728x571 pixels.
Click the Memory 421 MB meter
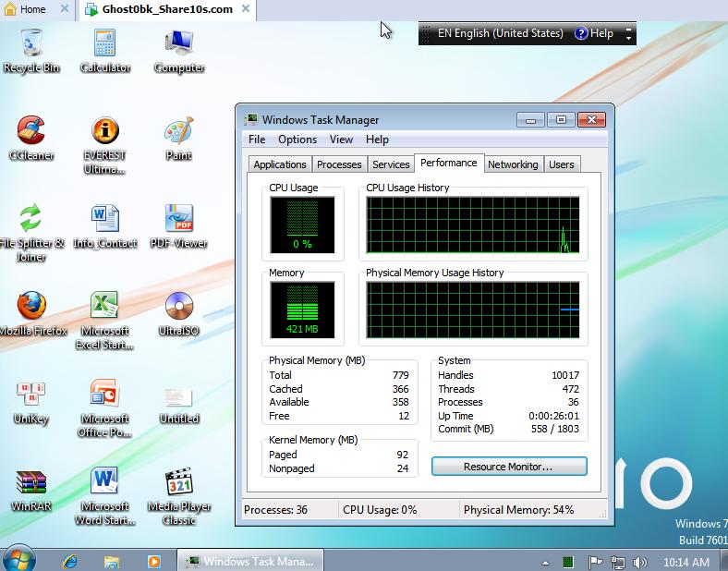pos(302,310)
